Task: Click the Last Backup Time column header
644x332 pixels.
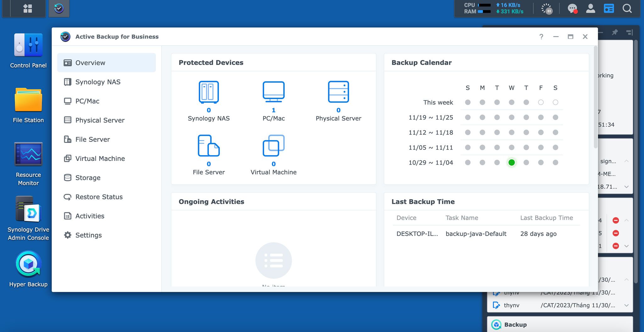Action: point(547,218)
